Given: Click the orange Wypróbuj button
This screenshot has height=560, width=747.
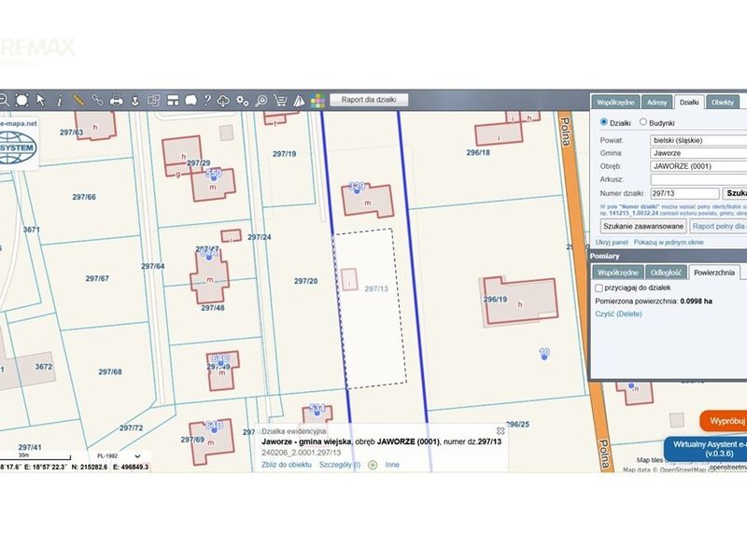Looking at the screenshot, I should pos(725,421).
